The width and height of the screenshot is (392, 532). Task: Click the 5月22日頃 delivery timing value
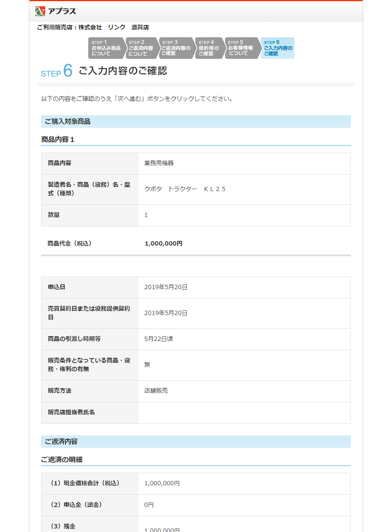click(x=158, y=339)
